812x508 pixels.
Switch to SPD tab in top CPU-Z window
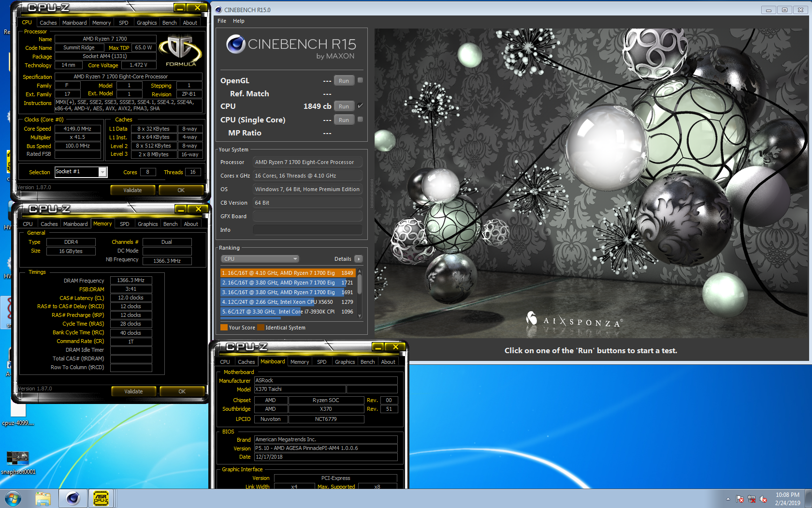(x=124, y=23)
